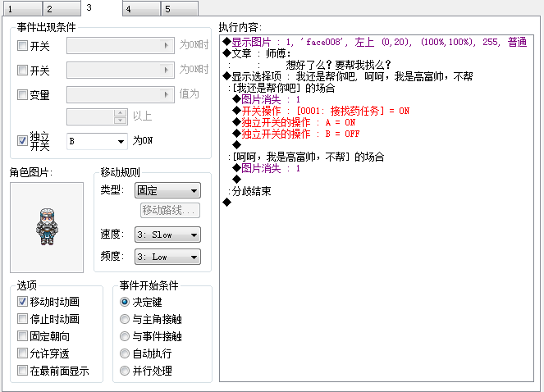Open the first 开关 switch selector arrow

[x=167, y=45]
